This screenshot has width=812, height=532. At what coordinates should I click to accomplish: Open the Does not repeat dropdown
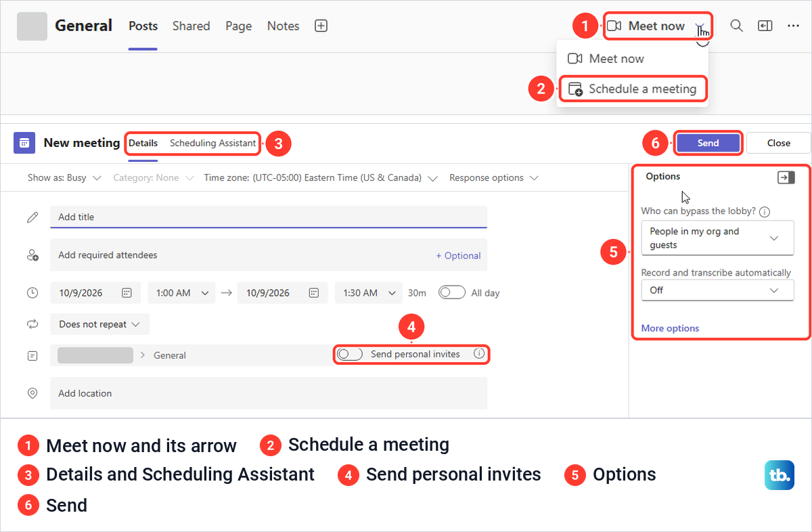click(99, 324)
